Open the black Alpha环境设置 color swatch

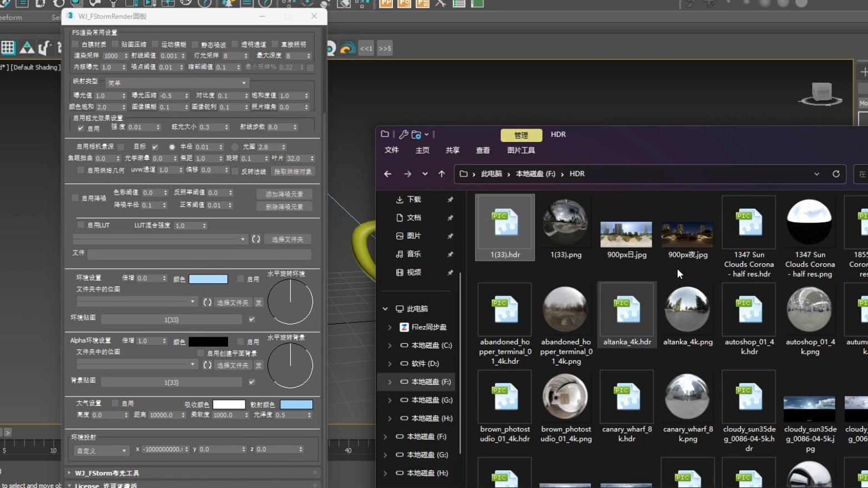[x=208, y=342]
